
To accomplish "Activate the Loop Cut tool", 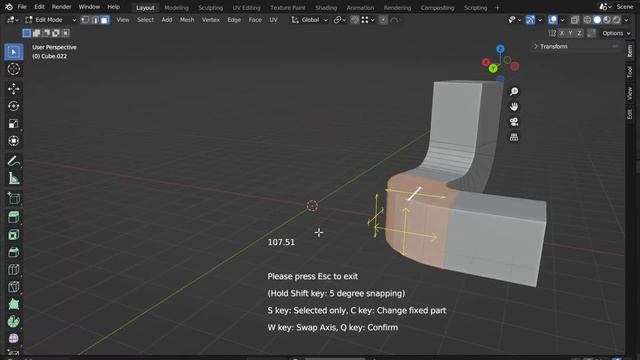I will 13,269.
